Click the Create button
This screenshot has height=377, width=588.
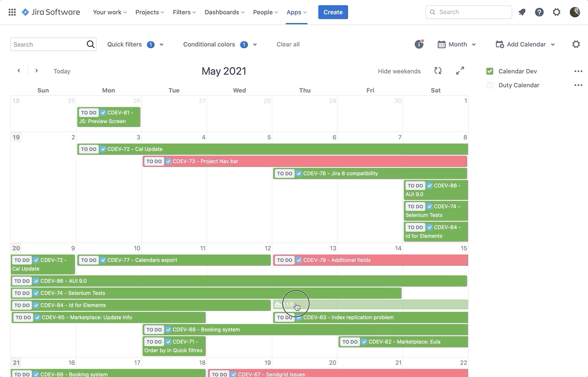333,12
